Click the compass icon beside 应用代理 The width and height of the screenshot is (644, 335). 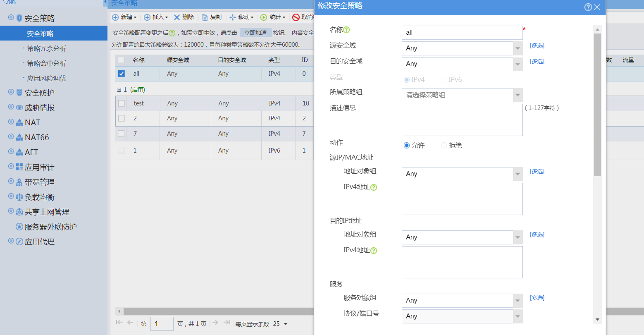click(19, 242)
